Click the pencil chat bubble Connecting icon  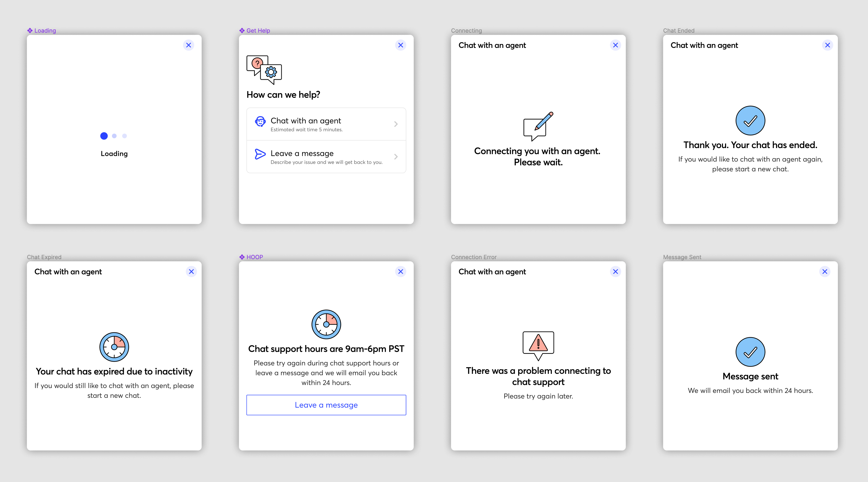pyautogui.click(x=538, y=126)
